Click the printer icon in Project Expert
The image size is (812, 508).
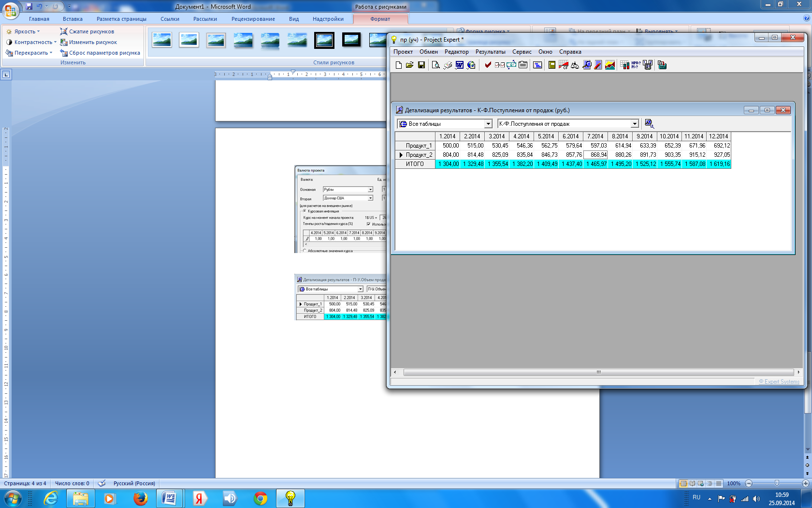point(448,65)
